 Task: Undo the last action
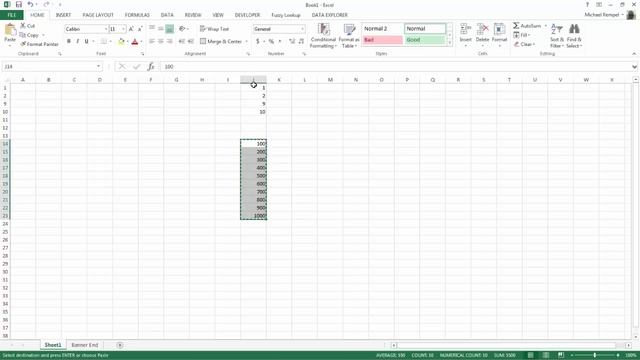click(x=30, y=4)
